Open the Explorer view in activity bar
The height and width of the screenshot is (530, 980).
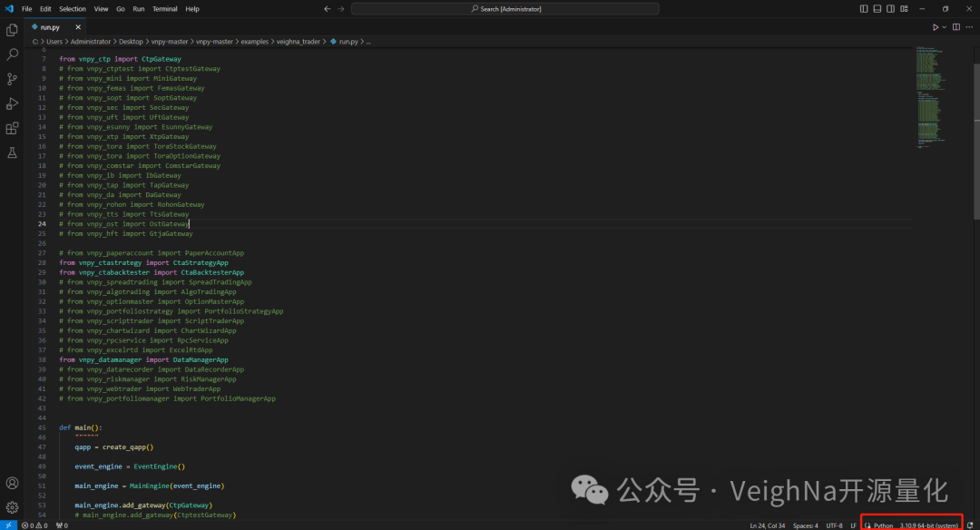(12, 30)
